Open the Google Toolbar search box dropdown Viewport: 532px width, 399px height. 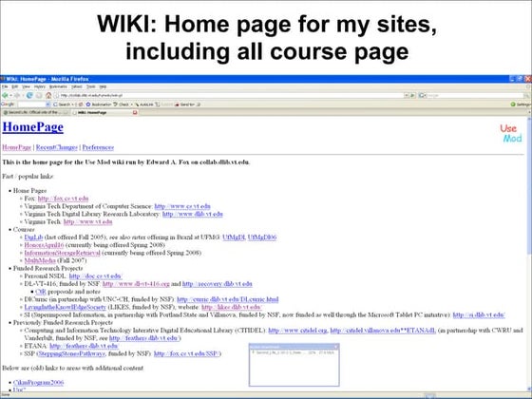click(x=47, y=104)
